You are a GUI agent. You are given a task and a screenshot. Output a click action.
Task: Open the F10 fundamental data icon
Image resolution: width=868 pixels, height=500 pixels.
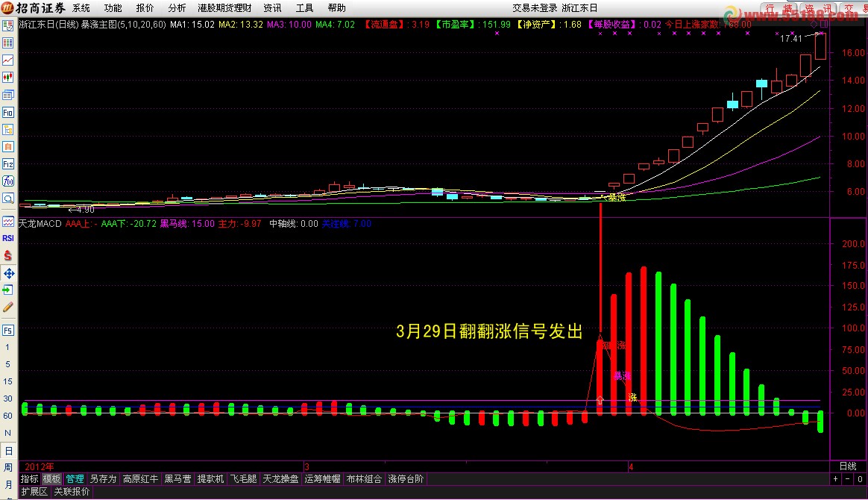[x=9, y=112]
